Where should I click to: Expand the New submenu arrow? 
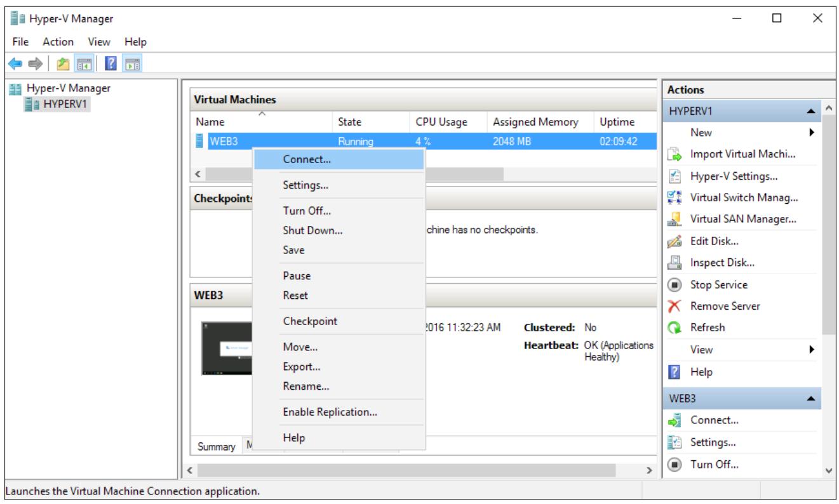pos(810,133)
